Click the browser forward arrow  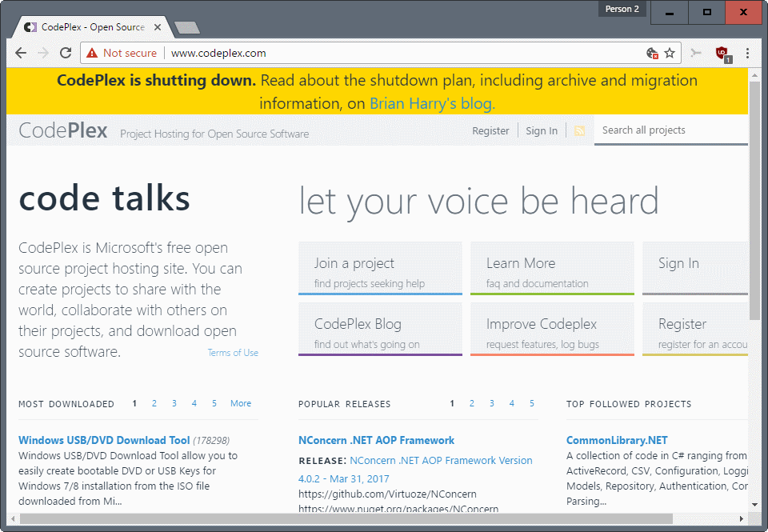43,53
